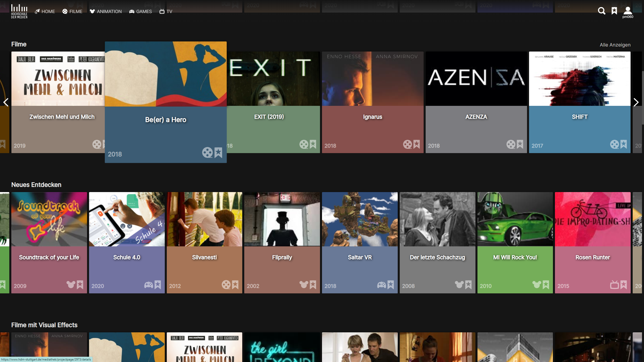Click the MI Will Rock You! title
The width and height of the screenshot is (644, 362).
[x=515, y=257]
